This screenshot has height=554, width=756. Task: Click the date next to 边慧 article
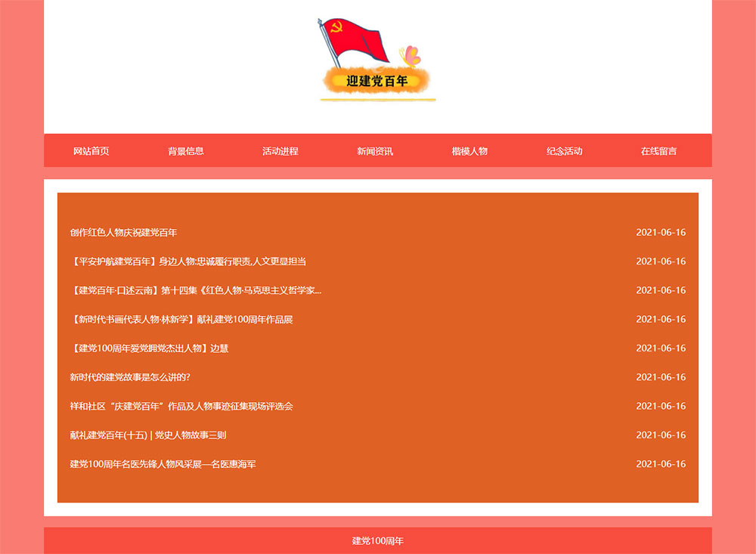coord(661,348)
